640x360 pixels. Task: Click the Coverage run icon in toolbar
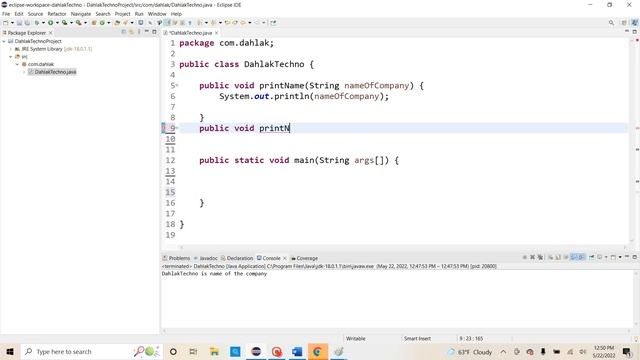pos(64,23)
